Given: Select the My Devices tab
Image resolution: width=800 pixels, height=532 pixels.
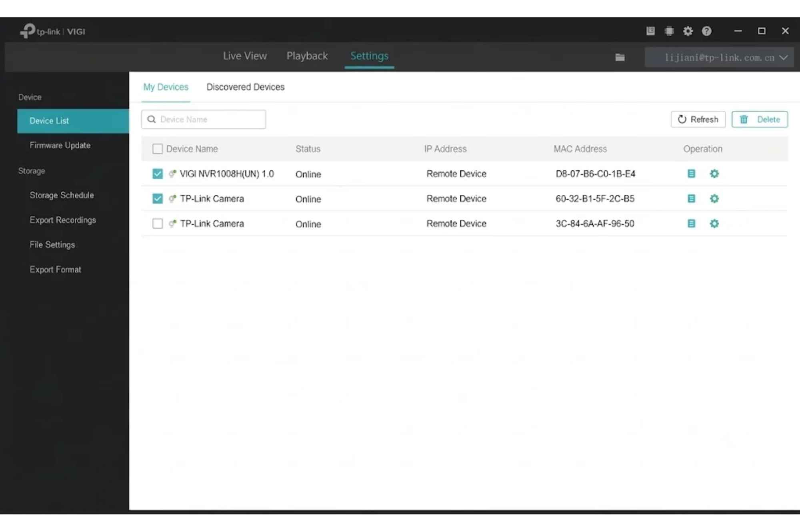Looking at the screenshot, I should [166, 87].
